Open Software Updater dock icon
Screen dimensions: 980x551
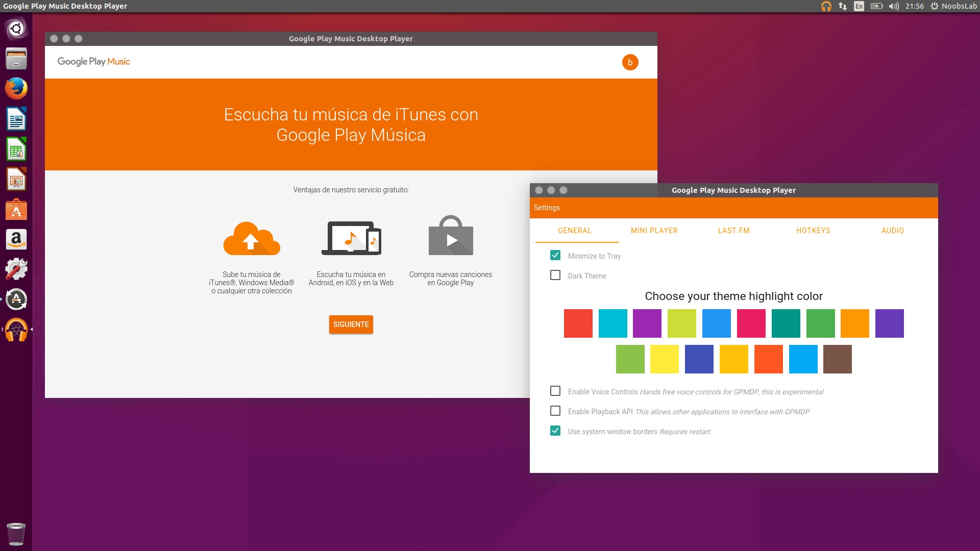(16, 299)
